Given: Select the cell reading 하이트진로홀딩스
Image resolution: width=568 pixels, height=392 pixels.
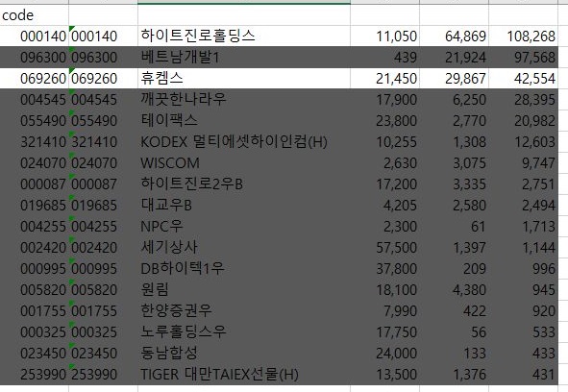Looking at the screenshot, I should [x=244, y=36].
